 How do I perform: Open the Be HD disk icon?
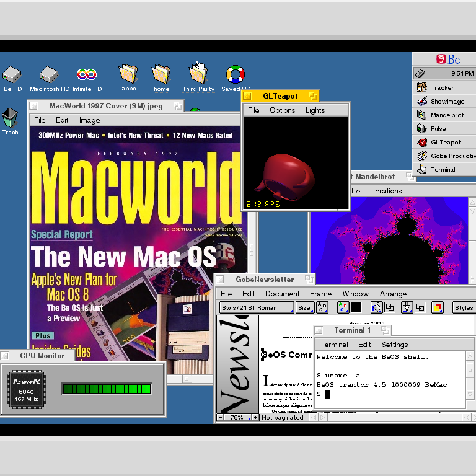(12, 74)
